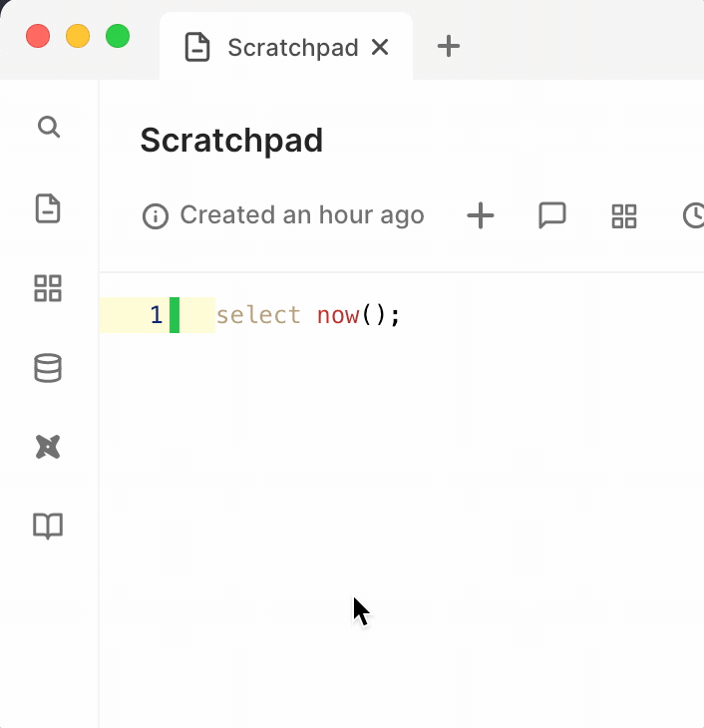Screen dimensions: 704x728
Task: Open comments via the speech bubble icon
Action: pyautogui.click(x=552, y=215)
